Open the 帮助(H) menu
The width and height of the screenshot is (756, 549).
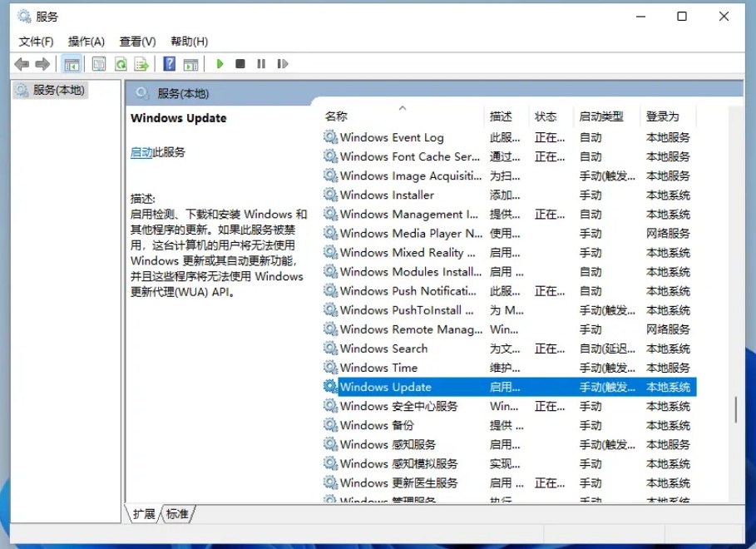click(190, 42)
